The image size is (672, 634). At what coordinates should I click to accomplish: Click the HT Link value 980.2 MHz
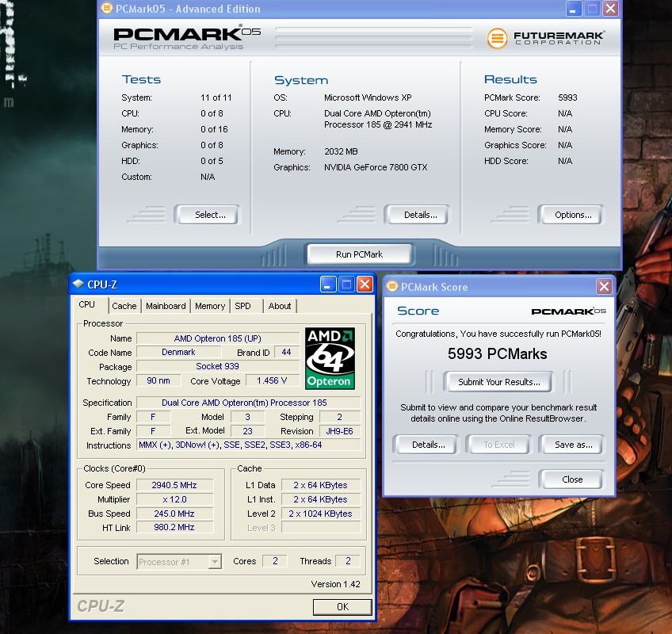coord(174,527)
